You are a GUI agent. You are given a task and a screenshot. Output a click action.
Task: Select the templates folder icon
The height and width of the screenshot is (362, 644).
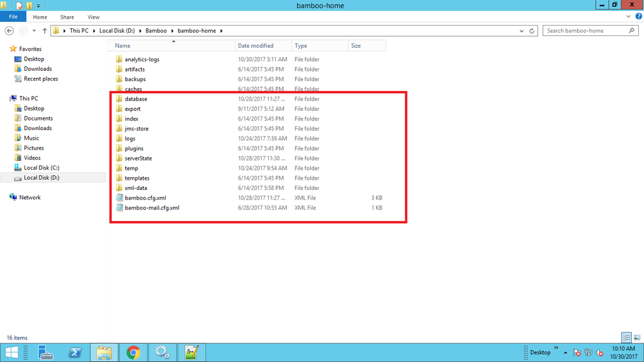pos(119,177)
